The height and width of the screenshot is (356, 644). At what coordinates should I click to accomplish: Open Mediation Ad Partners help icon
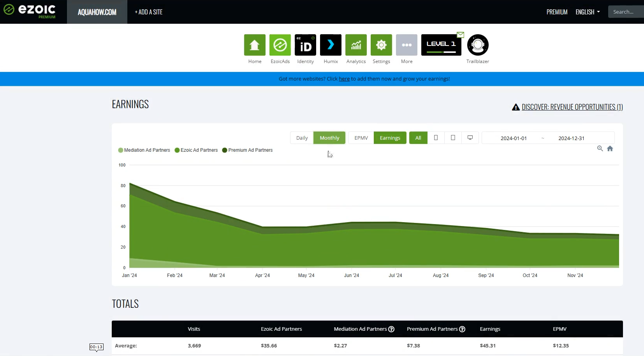click(391, 329)
